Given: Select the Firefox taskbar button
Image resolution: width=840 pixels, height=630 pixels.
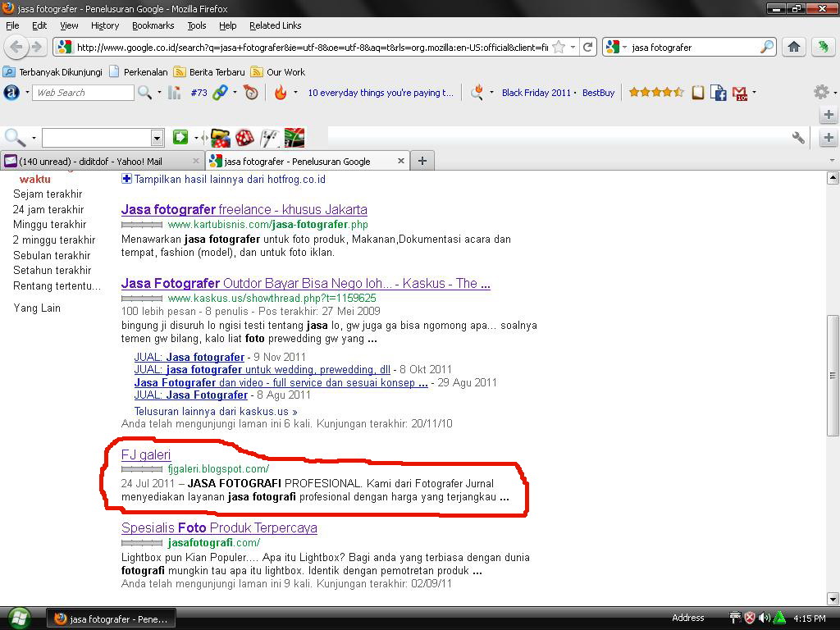Looking at the screenshot, I should pyautogui.click(x=112, y=619).
